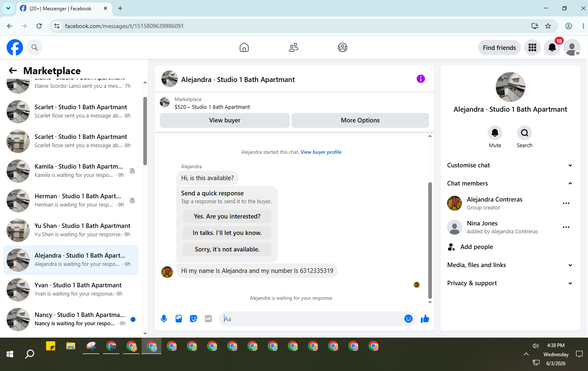Record a voice clip with the microphone icon
Image resolution: width=588 pixels, height=371 pixels.
coord(164,319)
